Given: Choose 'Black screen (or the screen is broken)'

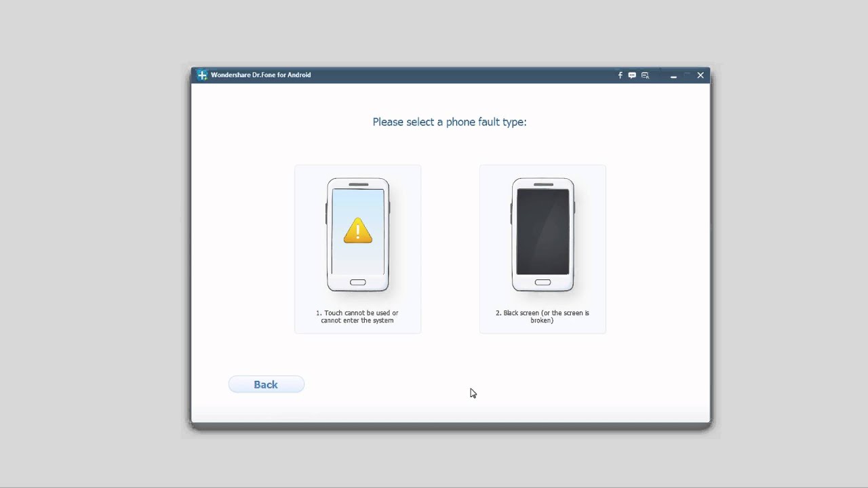Looking at the screenshot, I should (x=542, y=317).
